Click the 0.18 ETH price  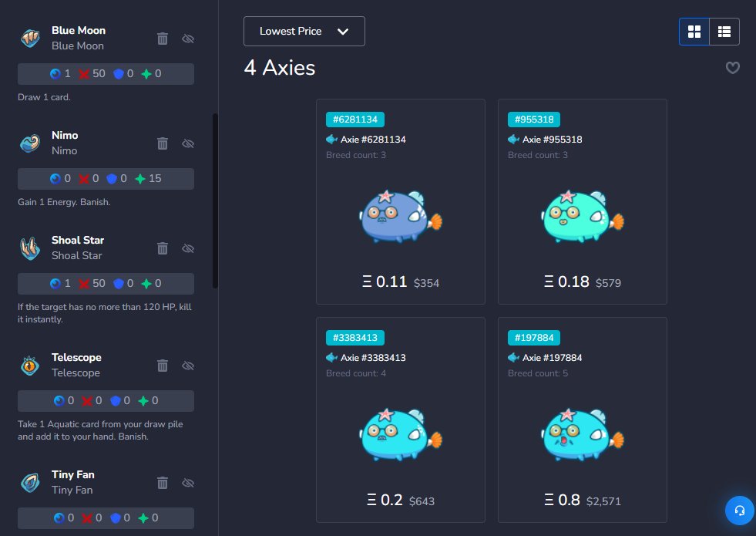pyautogui.click(x=566, y=281)
